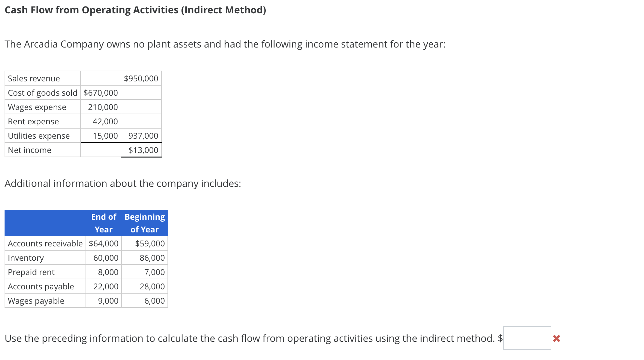Click the answer input field
The height and width of the screenshot is (360, 644).
click(527, 339)
